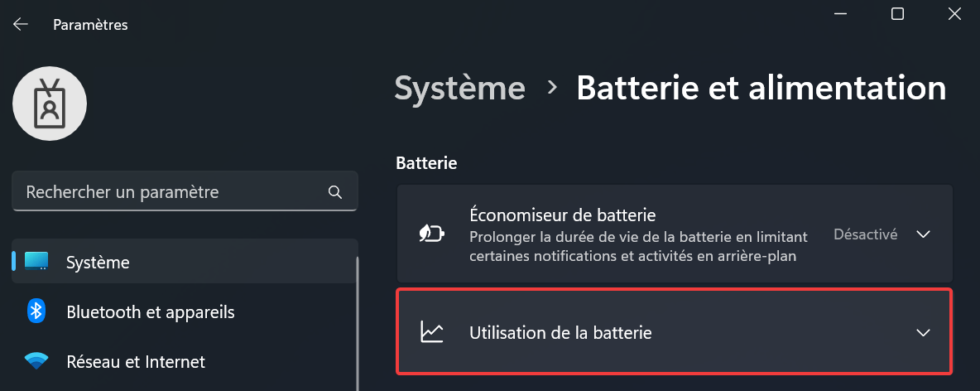The width and height of the screenshot is (980, 391).
Task: Click the magnifier icon in the search box
Action: coord(335,191)
